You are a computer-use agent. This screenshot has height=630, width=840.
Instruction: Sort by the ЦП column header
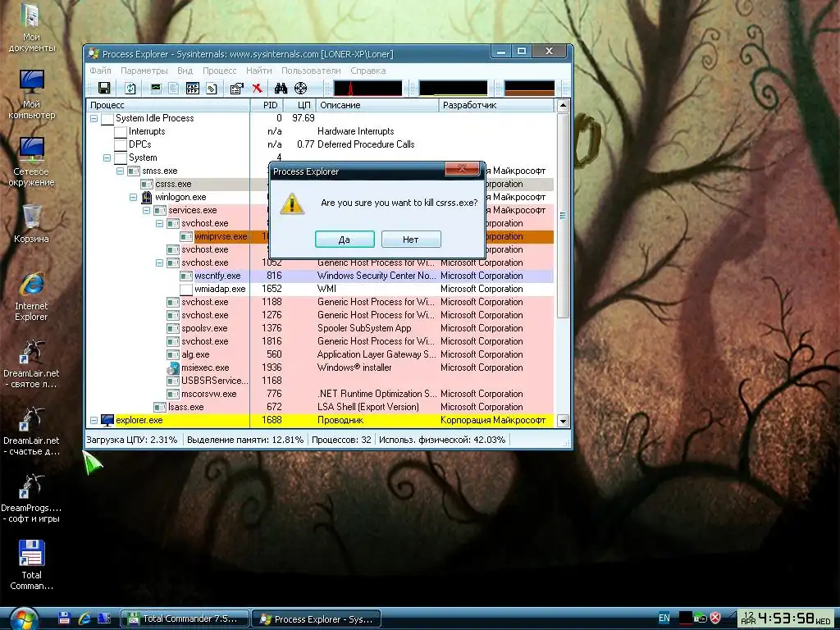click(299, 105)
